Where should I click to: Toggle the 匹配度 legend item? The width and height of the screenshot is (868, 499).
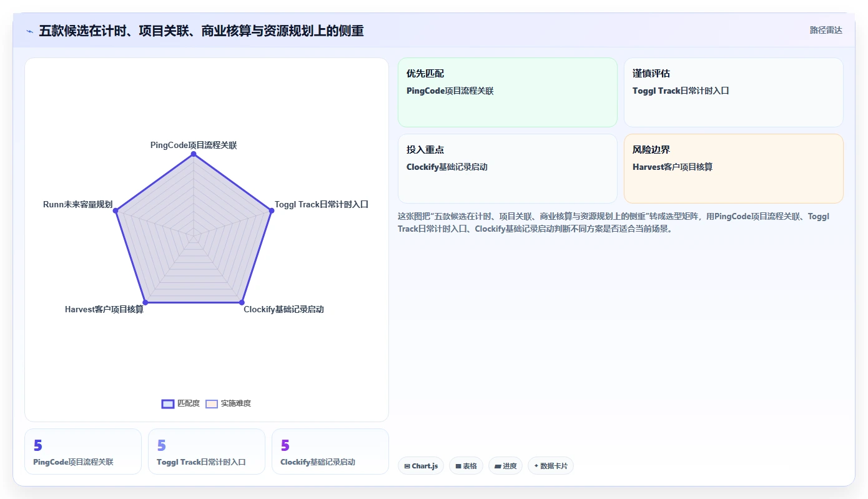(180, 403)
